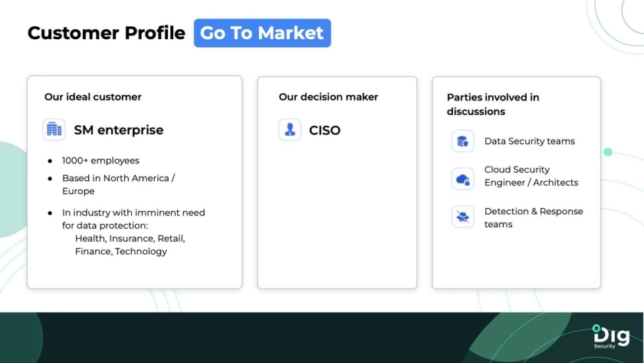Image resolution: width=644 pixels, height=363 pixels.
Task: Select the SM enterprise label
Action: pyautogui.click(x=119, y=130)
